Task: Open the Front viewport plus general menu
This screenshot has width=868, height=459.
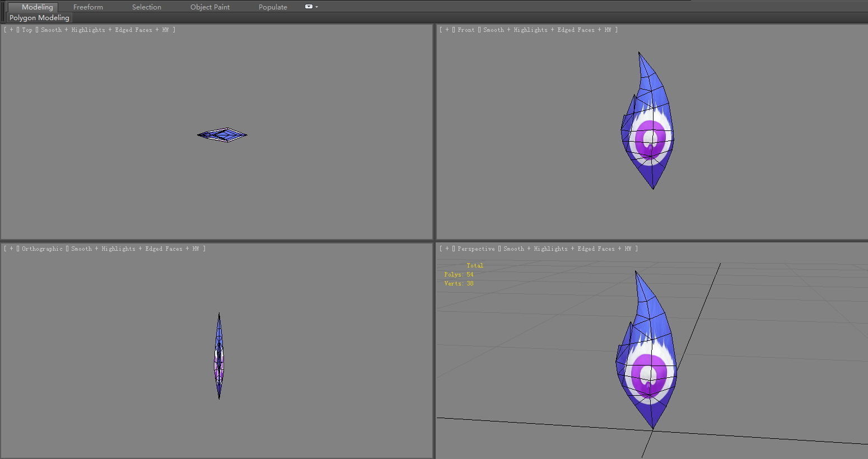Action: click(447, 30)
